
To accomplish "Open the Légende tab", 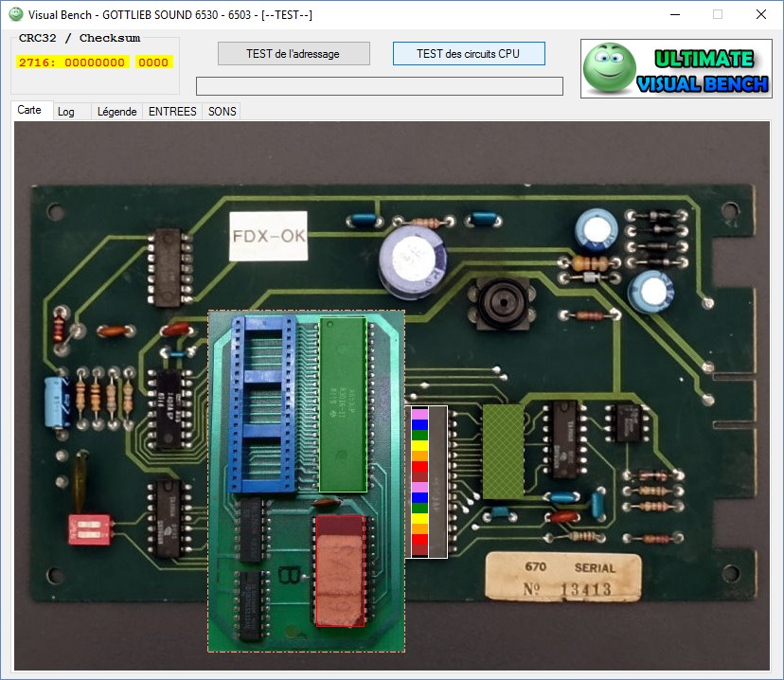I will [x=117, y=112].
